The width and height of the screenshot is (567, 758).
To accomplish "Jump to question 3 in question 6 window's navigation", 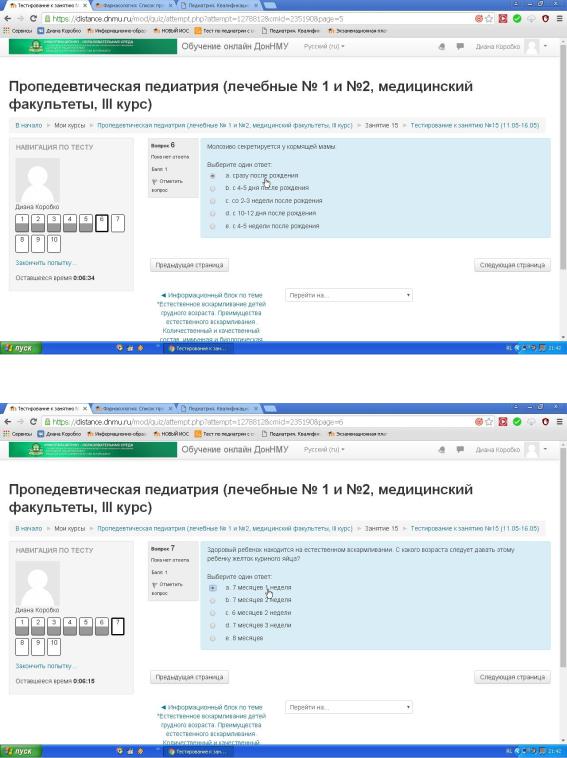I will tap(54, 223).
